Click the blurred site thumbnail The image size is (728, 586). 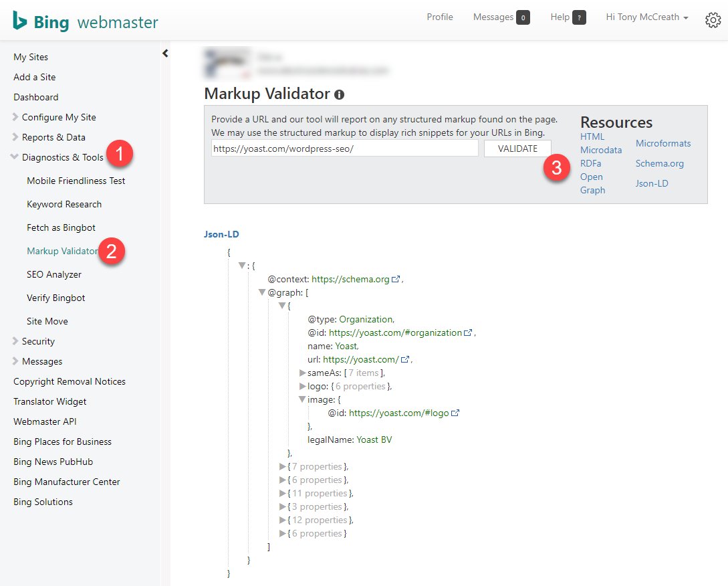point(227,63)
